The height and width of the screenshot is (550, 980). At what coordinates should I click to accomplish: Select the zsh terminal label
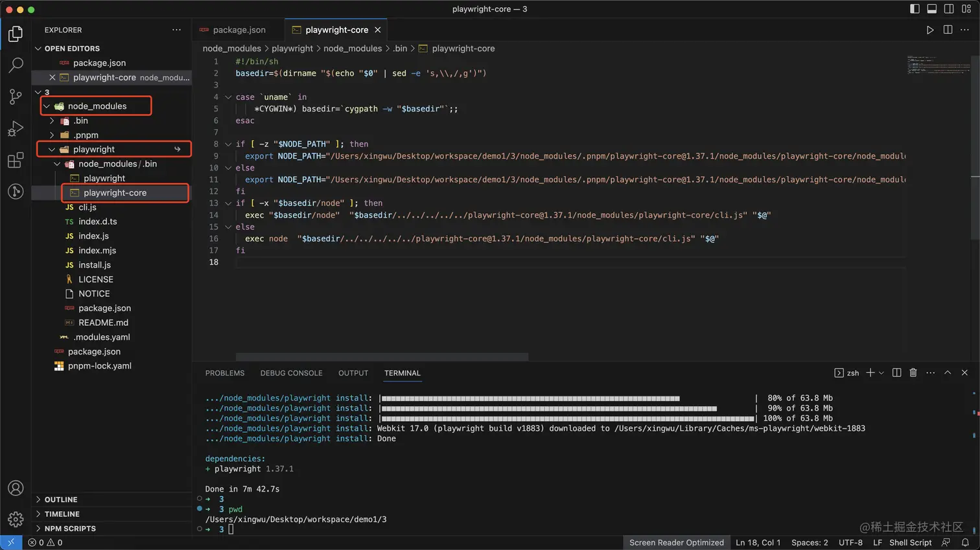846,372
